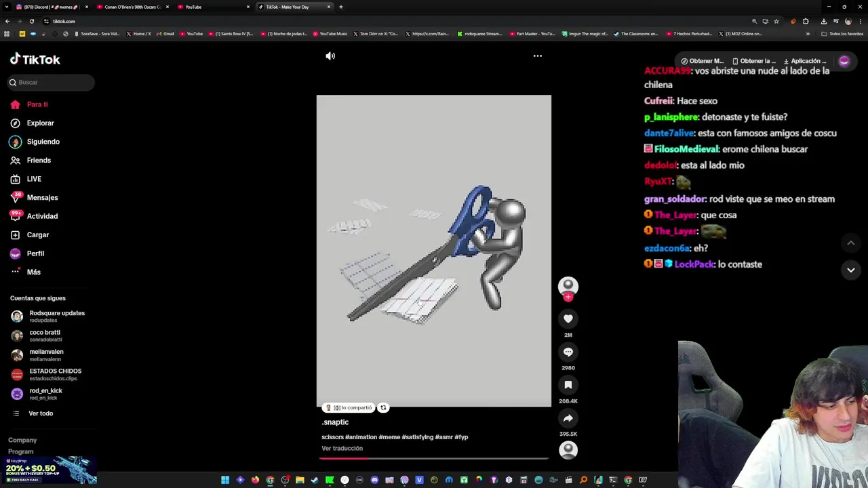Go to previous video with up chevron
The image size is (868, 488).
coord(850,243)
